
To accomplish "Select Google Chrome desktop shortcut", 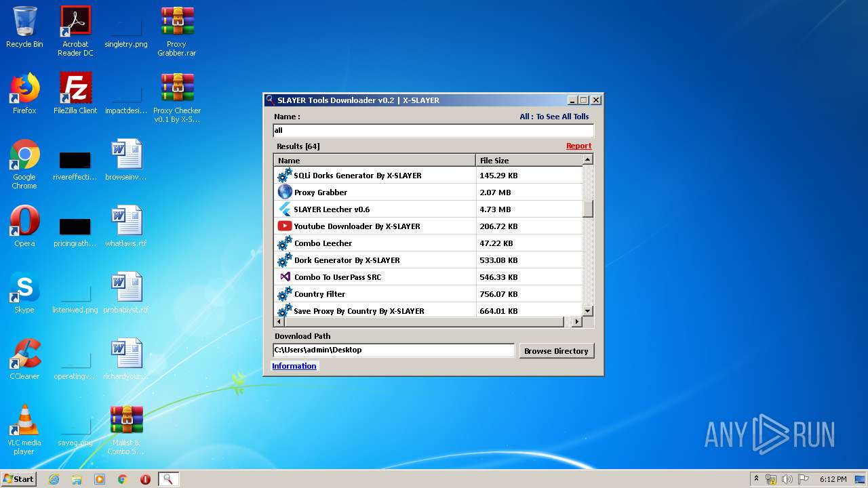I will [x=24, y=164].
